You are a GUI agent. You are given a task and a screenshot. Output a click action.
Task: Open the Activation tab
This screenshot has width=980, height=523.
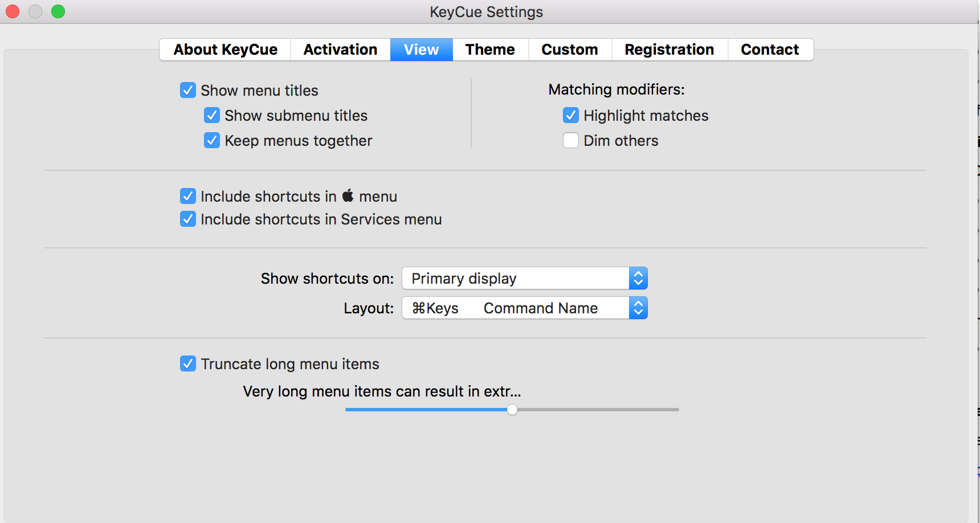coord(340,50)
